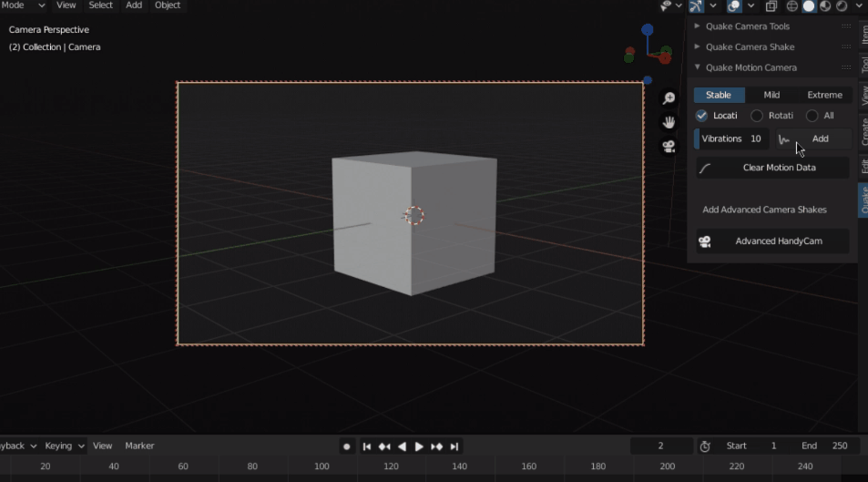
Task: Click frame 100 on the timeline ruler
Action: pyautogui.click(x=322, y=467)
